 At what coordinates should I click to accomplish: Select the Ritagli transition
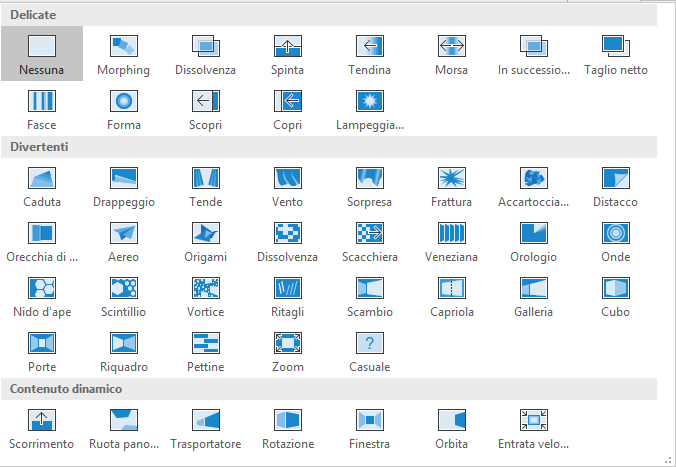(288, 296)
